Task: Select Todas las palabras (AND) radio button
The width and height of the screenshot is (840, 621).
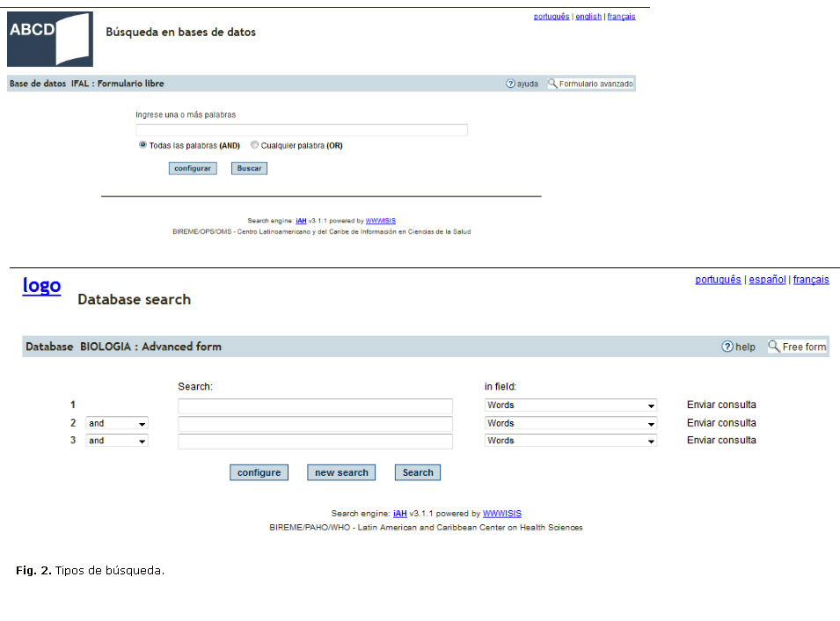Action: tap(142, 145)
